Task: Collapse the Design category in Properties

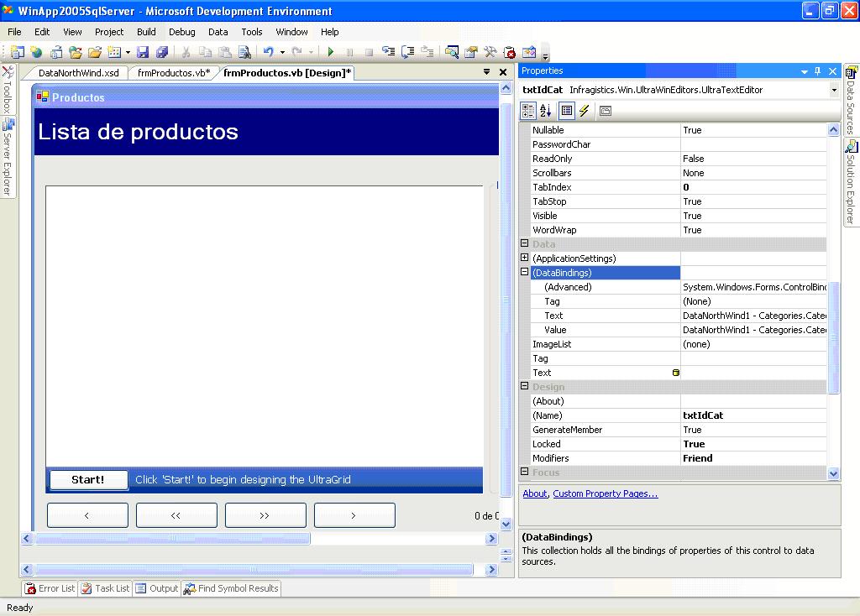Action: (x=524, y=386)
